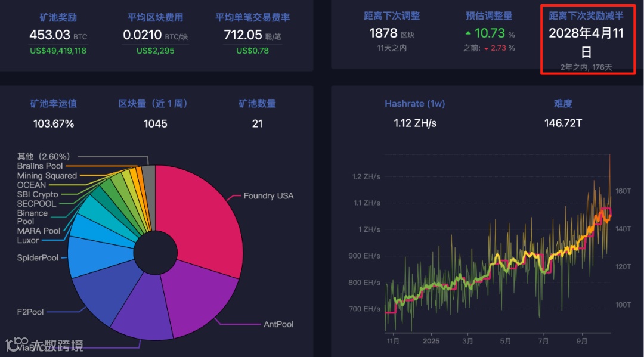
Task: Click the 区块量（近 1 周）heading
Action: 153,104
